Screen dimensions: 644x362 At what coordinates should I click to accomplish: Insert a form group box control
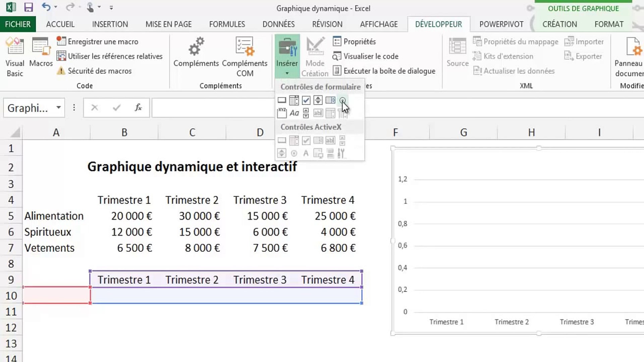(x=282, y=113)
